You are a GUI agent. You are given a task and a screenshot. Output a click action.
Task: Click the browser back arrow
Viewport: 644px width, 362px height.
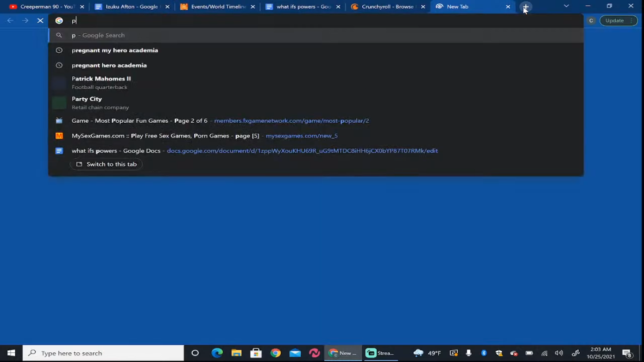click(x=10, y=20)
